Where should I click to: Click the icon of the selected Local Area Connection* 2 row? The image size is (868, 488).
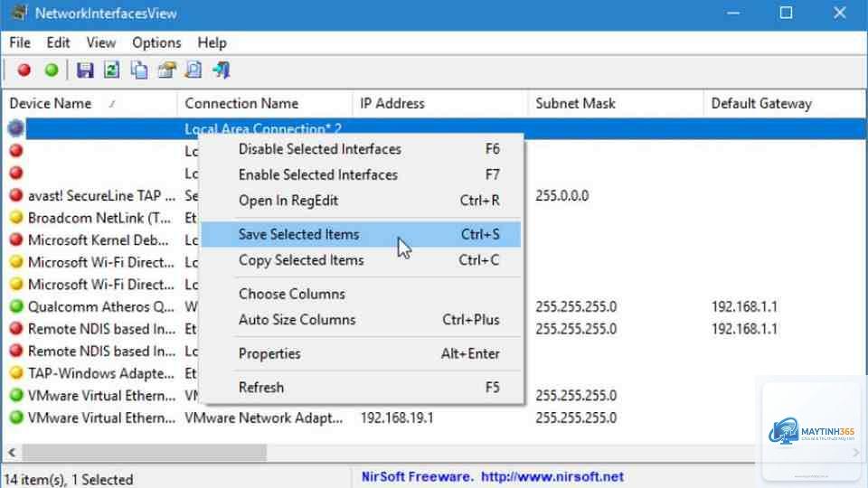coord(16,128)
